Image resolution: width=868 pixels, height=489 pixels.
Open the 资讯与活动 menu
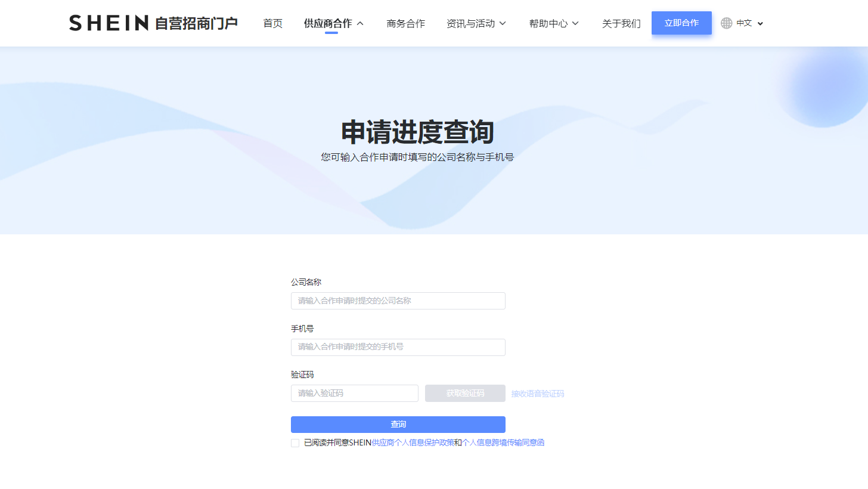(x=470, y=23)
